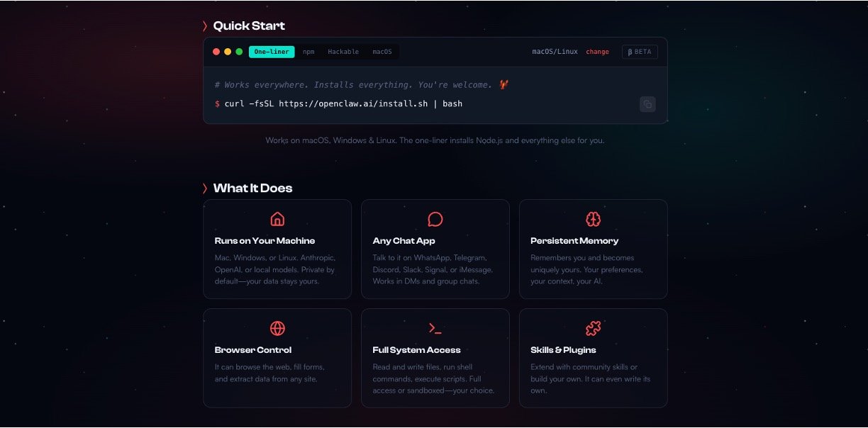Viewport: 868px width, 428px height.
Task: Click the red dot in the terminal header
Action: click(216, 52)
